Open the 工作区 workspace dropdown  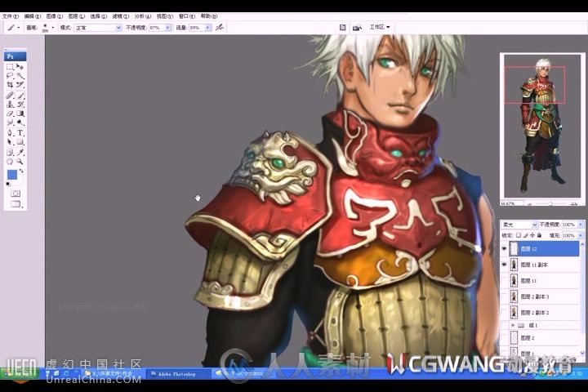click(380, 27)
